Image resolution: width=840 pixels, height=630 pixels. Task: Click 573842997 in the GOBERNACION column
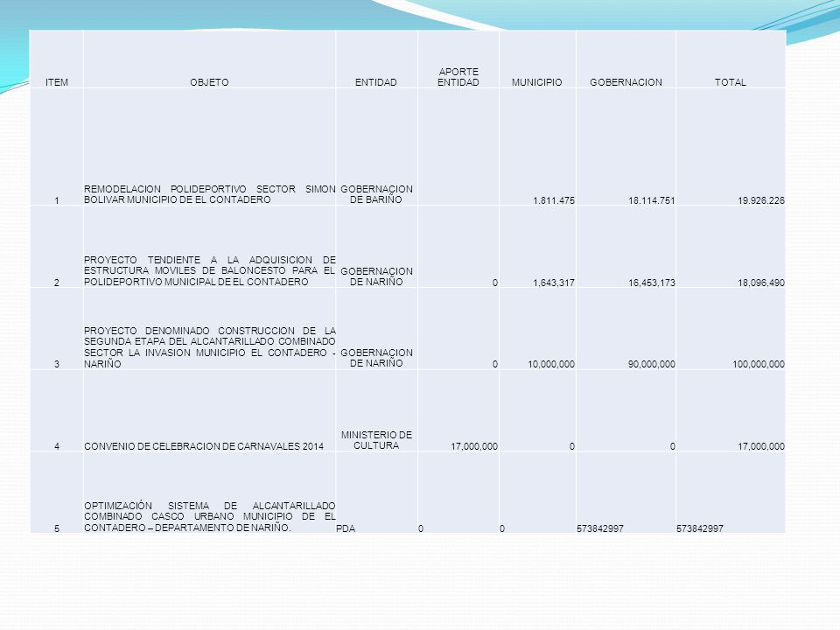600,529
